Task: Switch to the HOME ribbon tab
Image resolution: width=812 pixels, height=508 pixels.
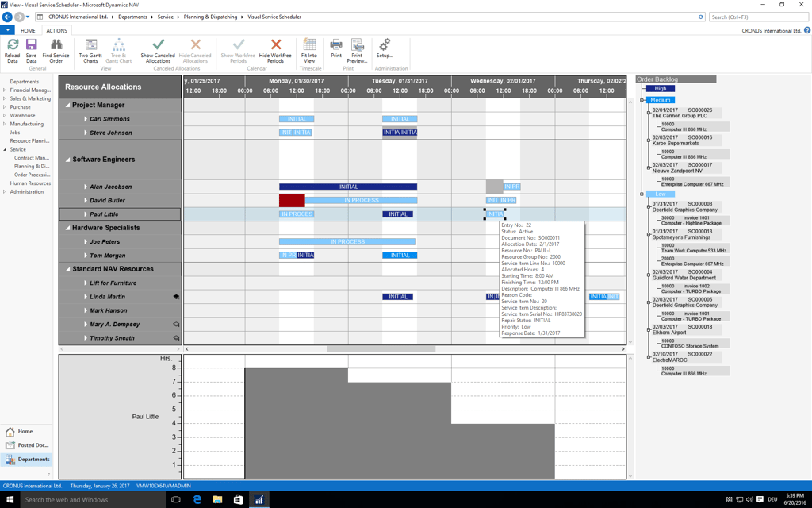Action: (28, 31)
